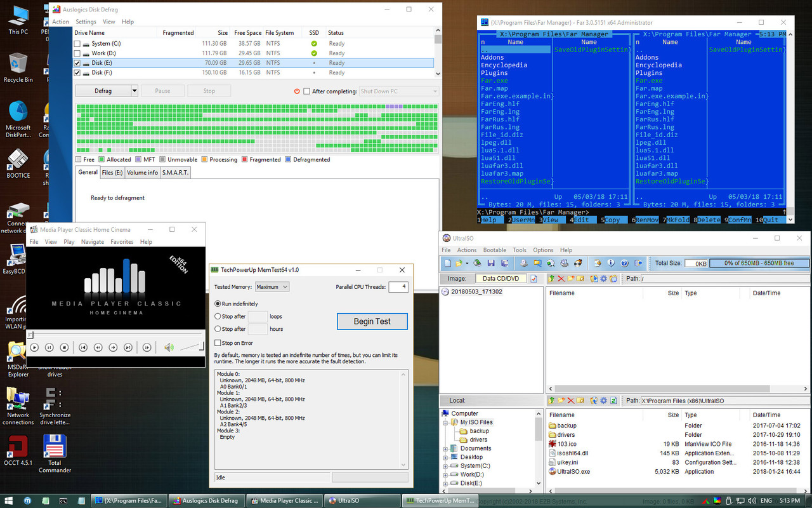Viewport: 812px width, 508px height.
Task: Open the Bootable menu in UltraISO
Action: [495, 250]
